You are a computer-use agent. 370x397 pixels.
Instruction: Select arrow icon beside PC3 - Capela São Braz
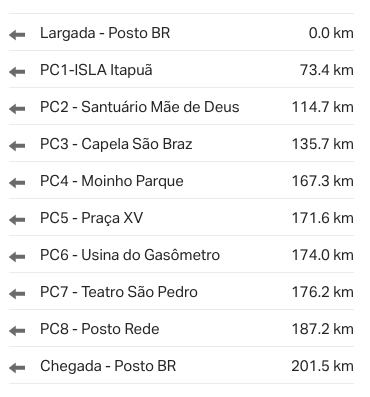[x=17, y=145]
